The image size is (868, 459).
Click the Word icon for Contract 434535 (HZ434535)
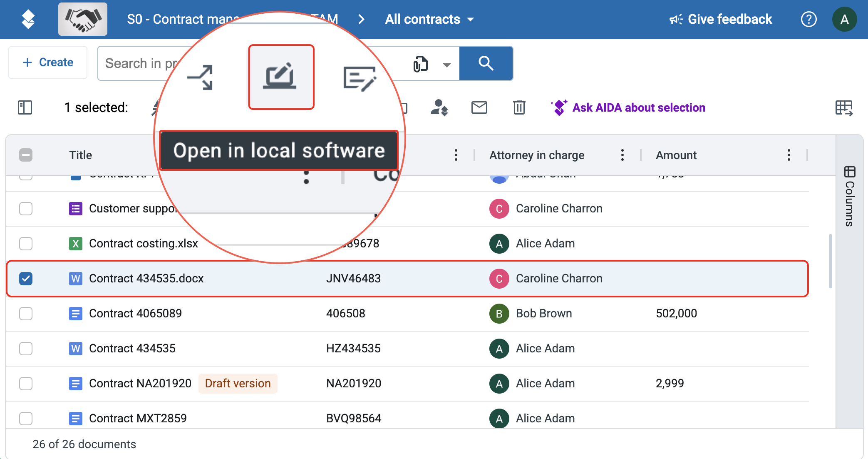75,348
